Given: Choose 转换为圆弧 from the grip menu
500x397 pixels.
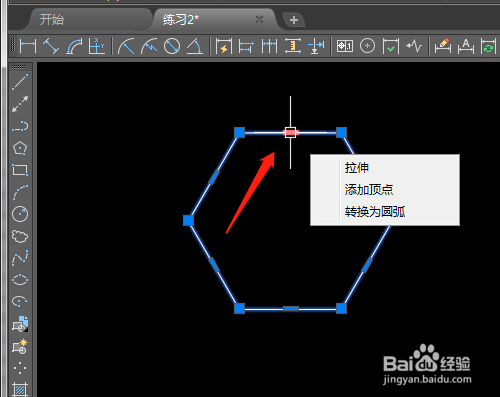Looking at the screenshot, I should (x=385, y=212).
